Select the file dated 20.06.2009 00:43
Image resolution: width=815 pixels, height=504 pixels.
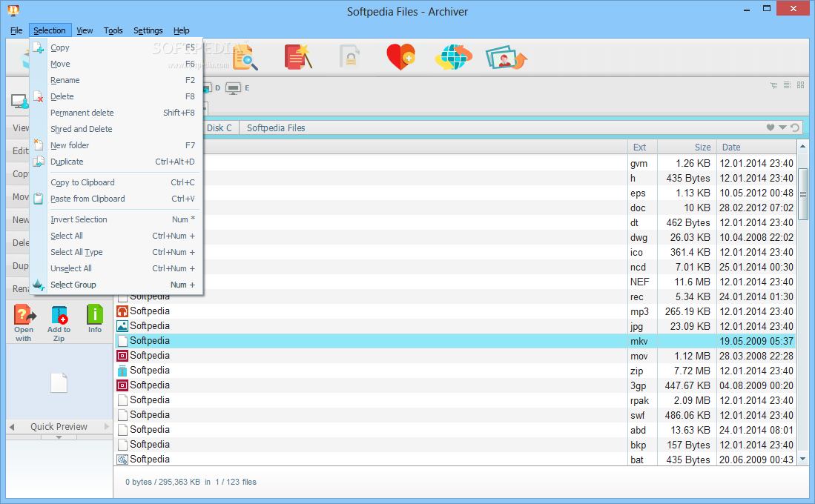455,460
